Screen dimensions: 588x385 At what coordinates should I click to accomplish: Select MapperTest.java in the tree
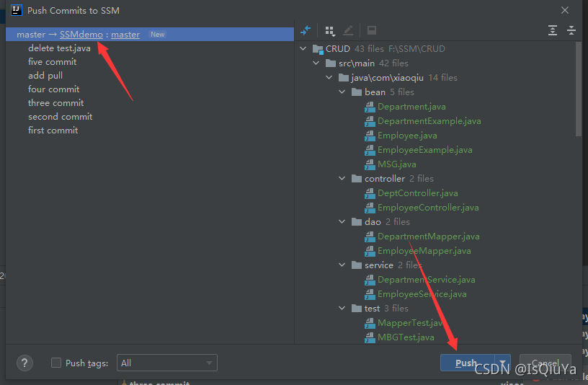[x=409, y=323]
